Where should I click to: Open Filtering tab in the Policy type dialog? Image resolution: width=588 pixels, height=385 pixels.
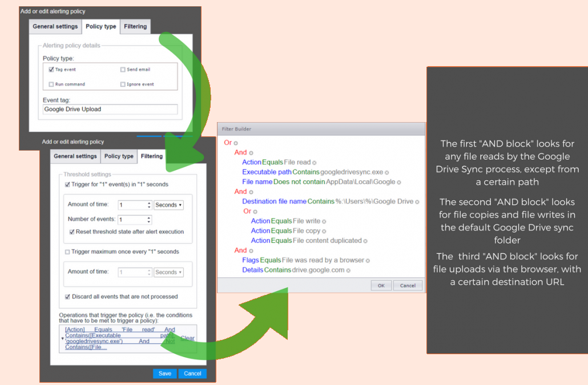tap(135, 27)
